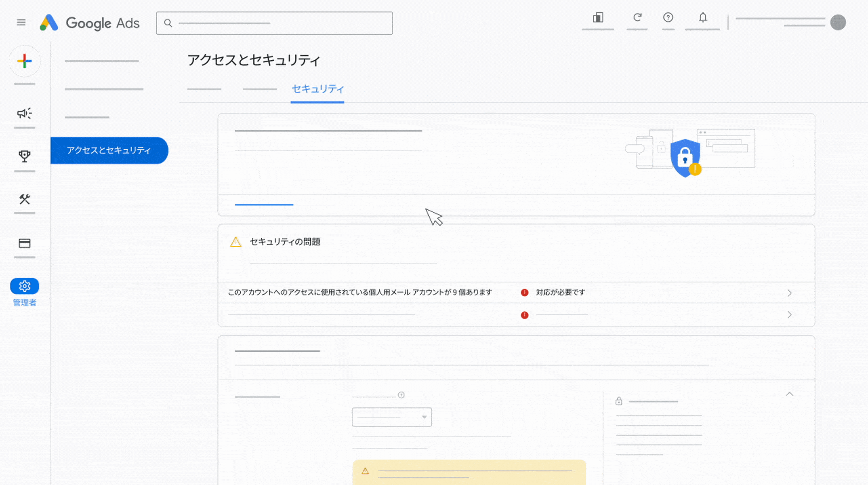Open the help question mark icon
Screen dimensions: 868x485
668,18
